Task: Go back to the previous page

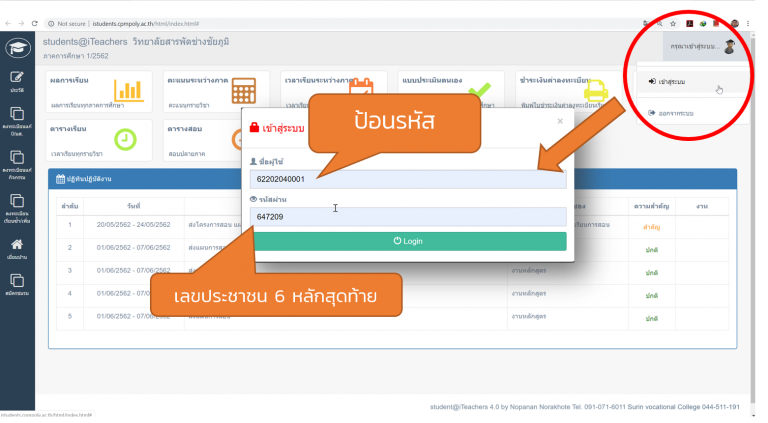Action: [x=7, y=22]
